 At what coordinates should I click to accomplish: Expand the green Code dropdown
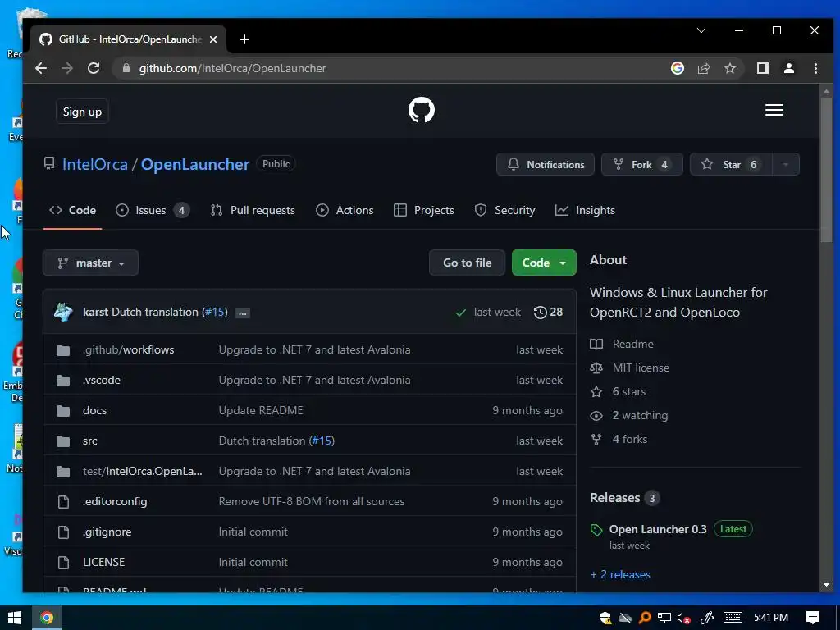tap(544, 263)
